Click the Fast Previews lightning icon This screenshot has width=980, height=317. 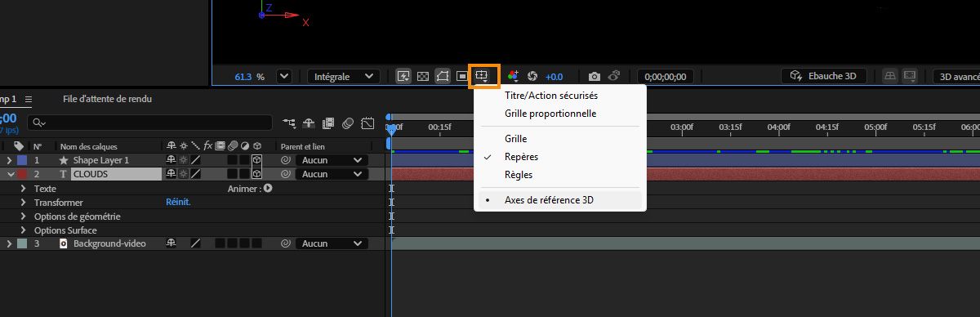coord(403,76)
